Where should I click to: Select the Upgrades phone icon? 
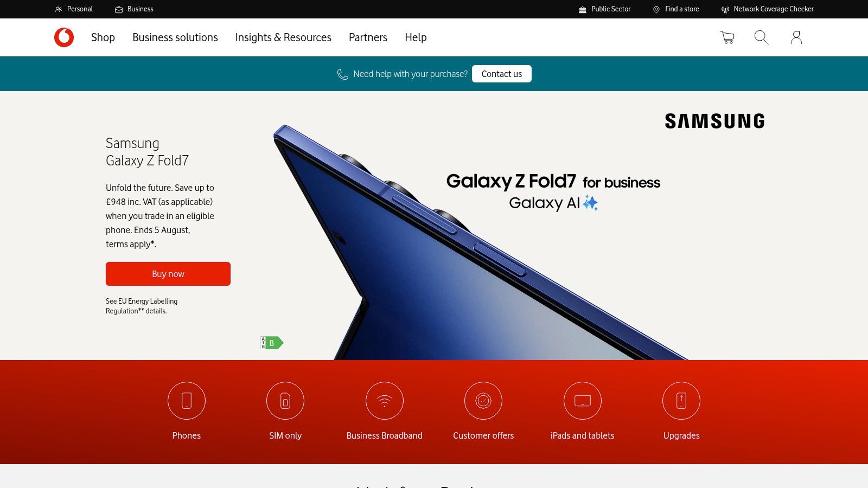(681, 401)
